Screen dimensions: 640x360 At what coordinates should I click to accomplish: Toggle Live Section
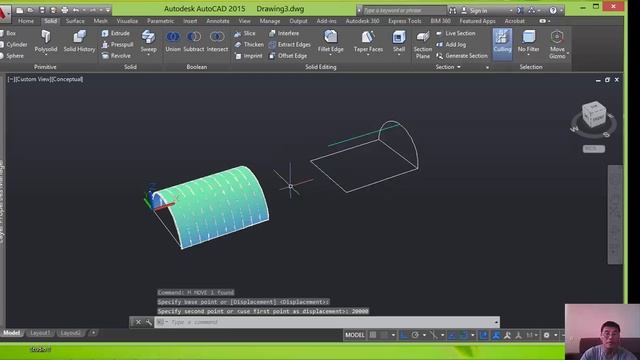pyautogui.click(x=456, y=33)
